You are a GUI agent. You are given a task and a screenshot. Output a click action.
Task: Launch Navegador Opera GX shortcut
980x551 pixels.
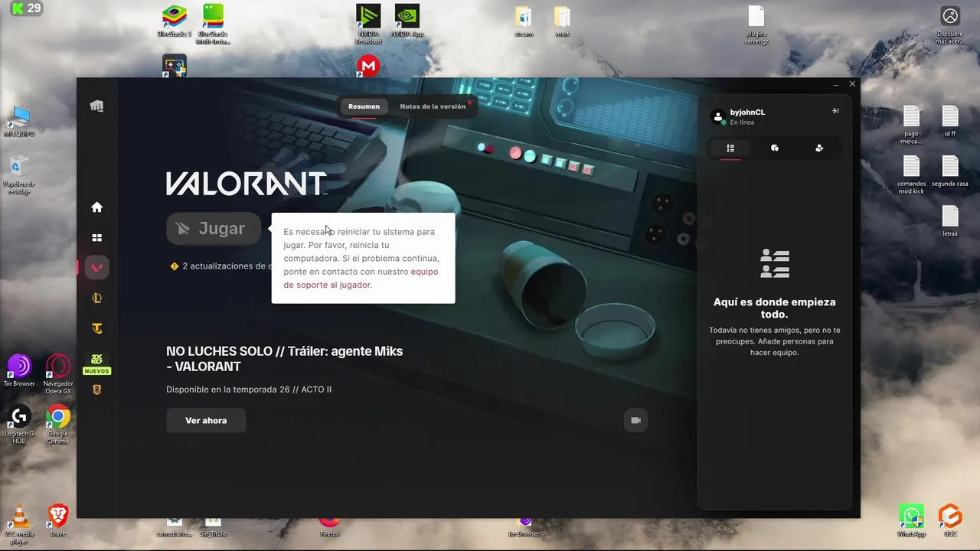58,374
